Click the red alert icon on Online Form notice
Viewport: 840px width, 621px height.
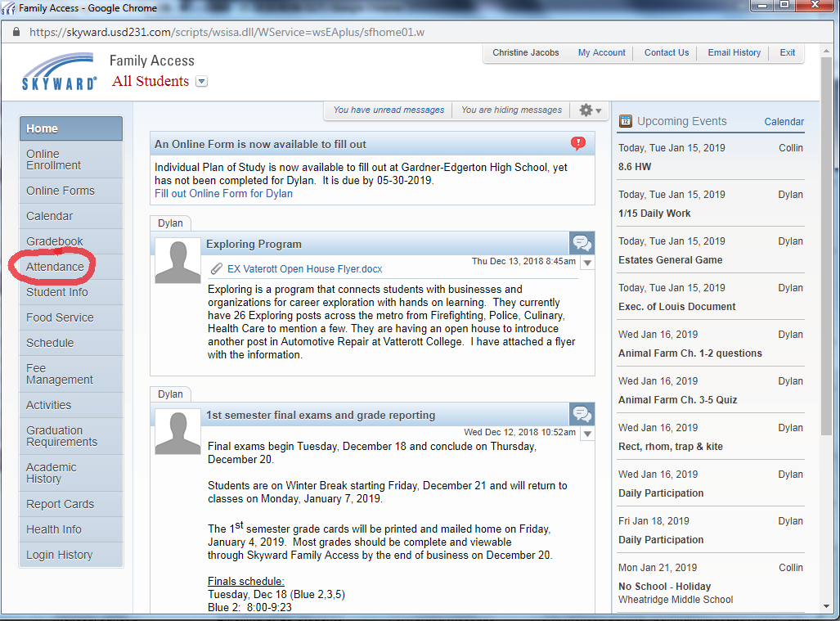click(x=578, y=143)
